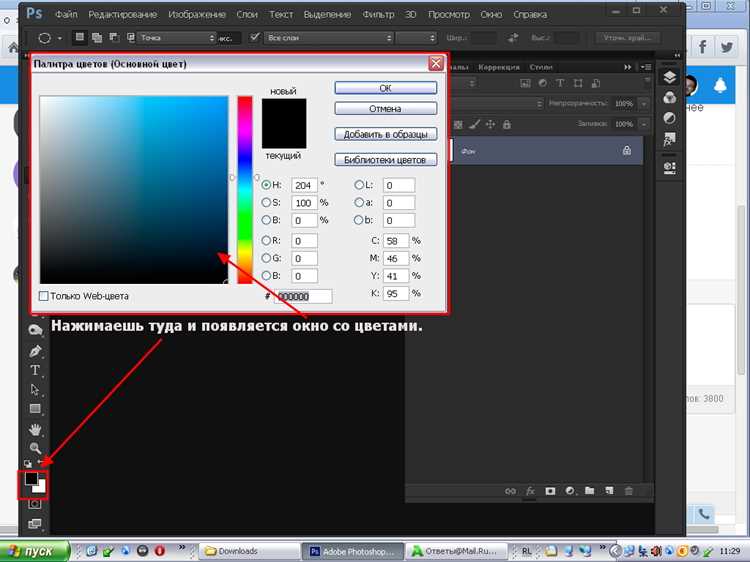Click the trash icon to delete layer

pyautogui.click(x=629, y=491)
